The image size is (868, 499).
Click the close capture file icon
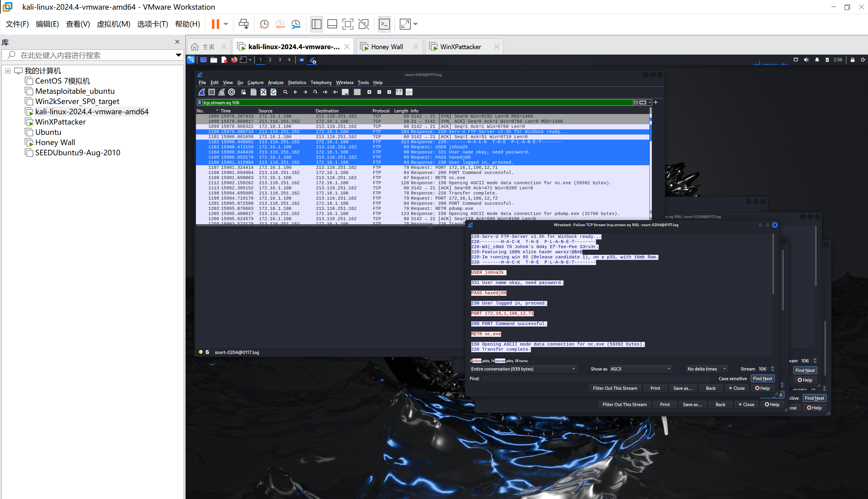pos(263,92)
